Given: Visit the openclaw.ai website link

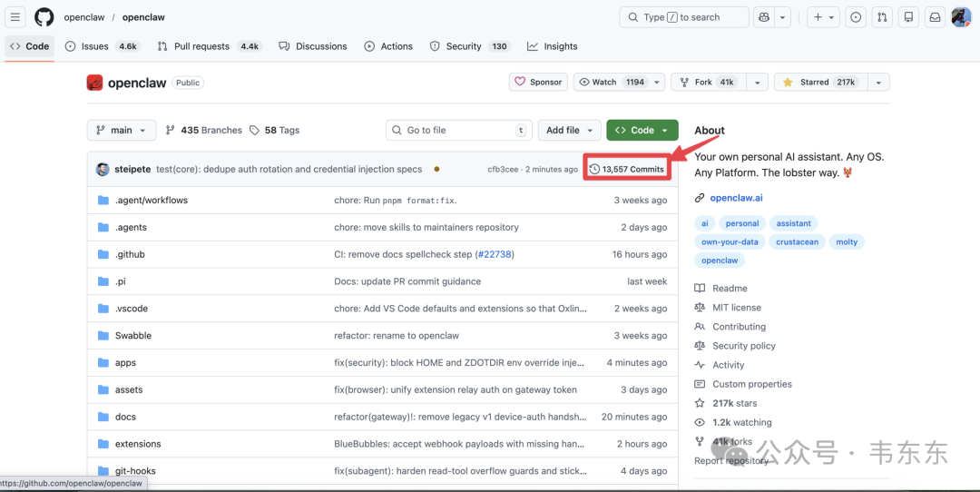Looking at the screenshot, I should click(x=736, y=198).
